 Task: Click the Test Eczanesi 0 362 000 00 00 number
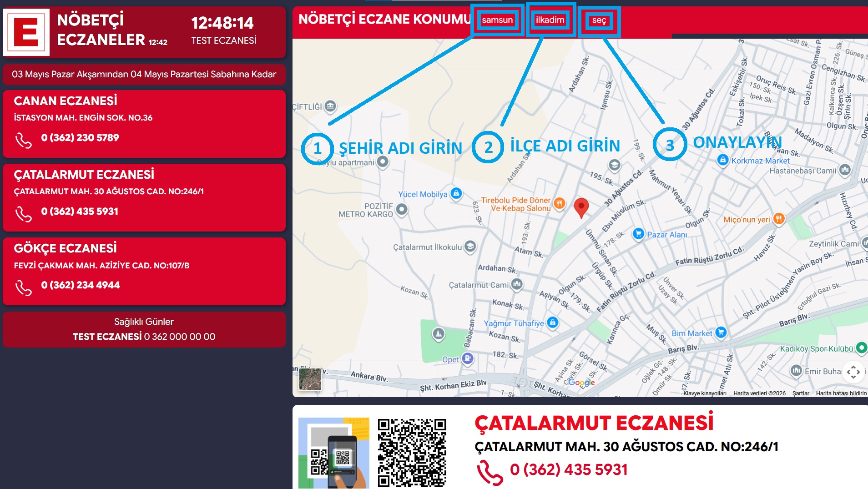point(144,337)
